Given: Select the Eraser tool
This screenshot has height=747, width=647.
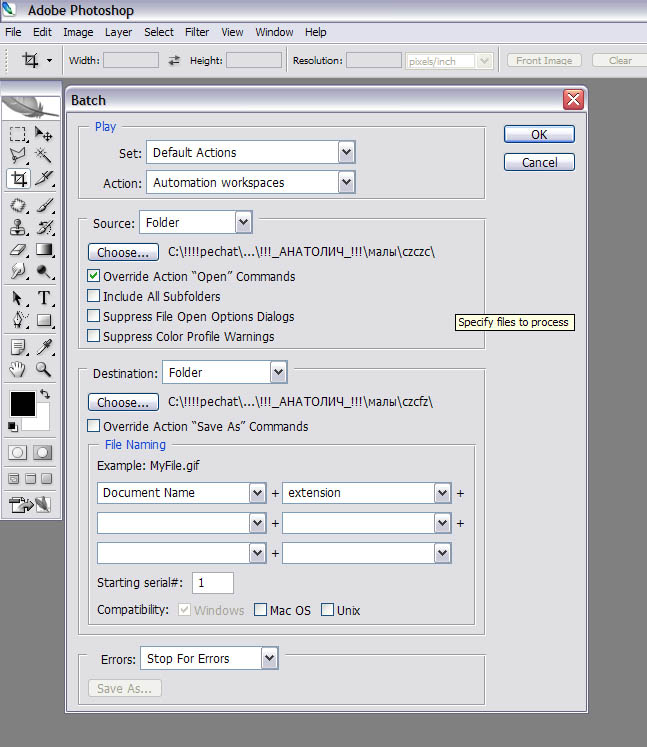Looking at the screenshot, I should click(x=18, y=250).
